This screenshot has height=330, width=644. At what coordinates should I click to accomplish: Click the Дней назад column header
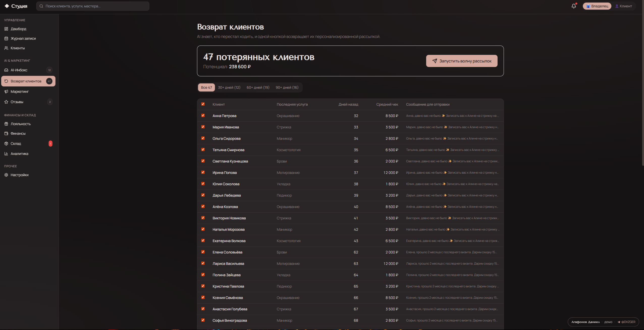348,104
